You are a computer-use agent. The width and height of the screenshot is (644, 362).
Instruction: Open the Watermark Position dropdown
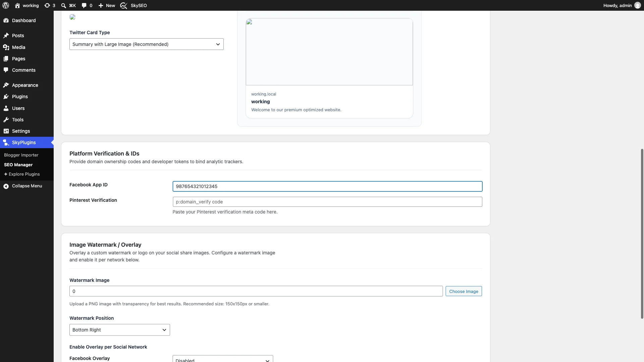119,330
